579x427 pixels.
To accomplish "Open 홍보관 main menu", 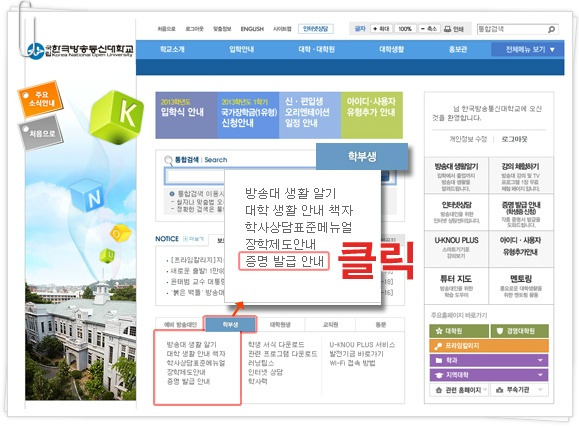I will pyautogui.click(x=458, y=49).
